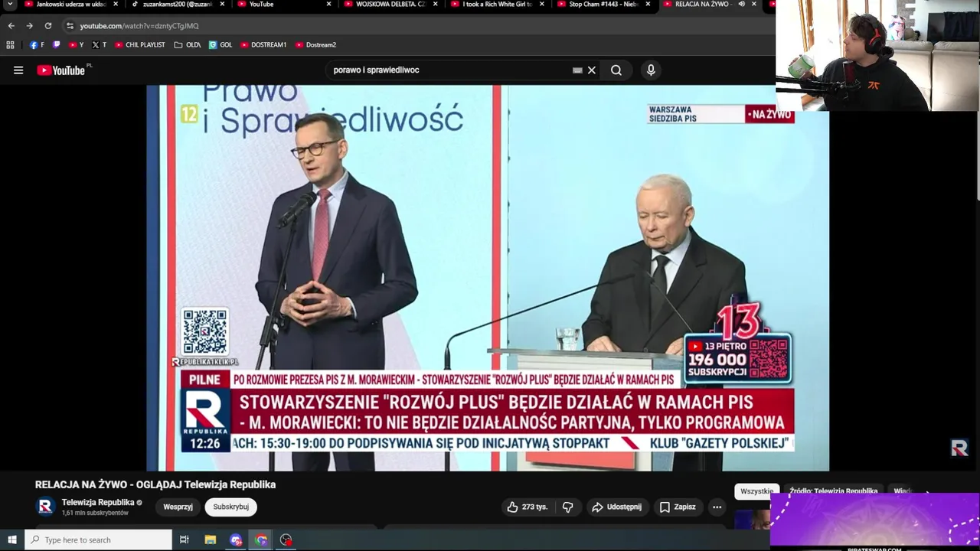Go back in browser history
The height and width of the screenshot is (551, 980).
coord(11,26)
